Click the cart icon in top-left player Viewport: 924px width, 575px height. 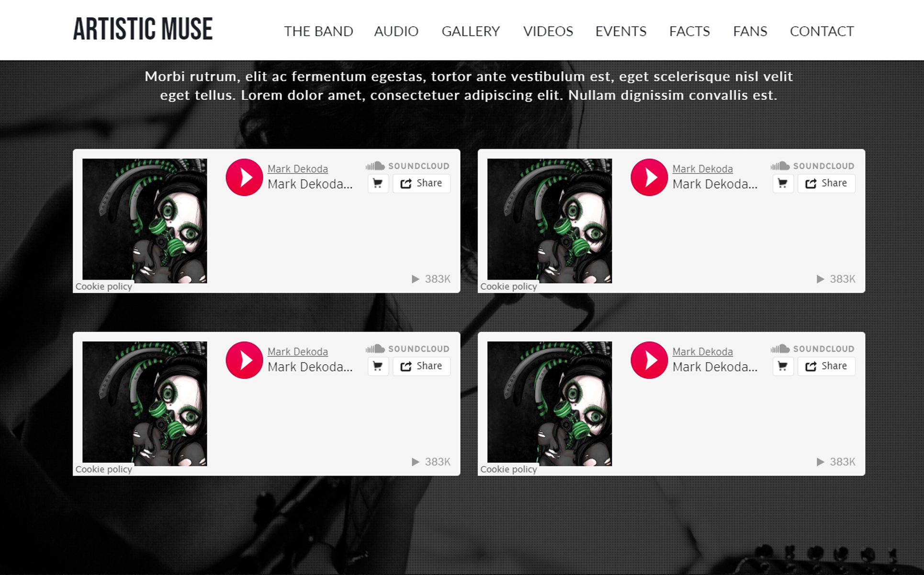(x=378, y=184)
